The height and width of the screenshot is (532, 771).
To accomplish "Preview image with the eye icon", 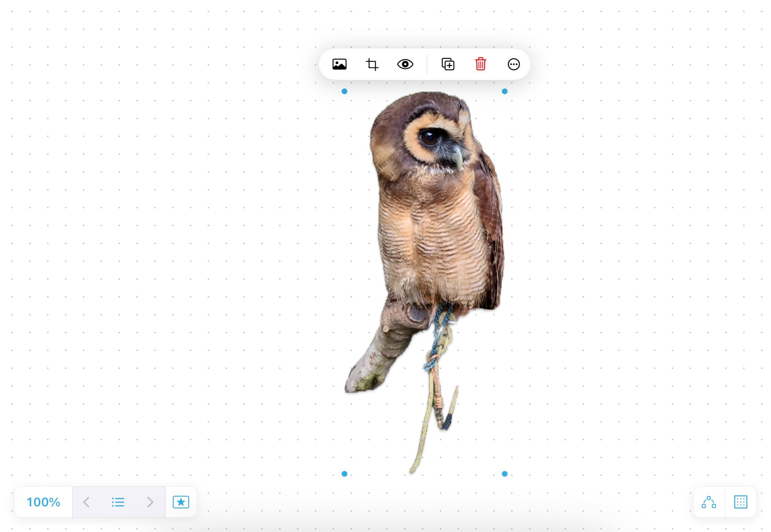I will [x=405, y=65].
